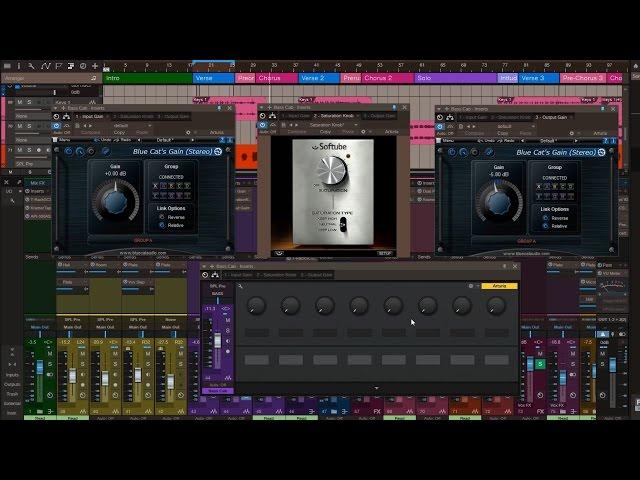This screenshot has width=640, height=480.
Task: Click first macro knob in macro panel
Action: (256, 305)
